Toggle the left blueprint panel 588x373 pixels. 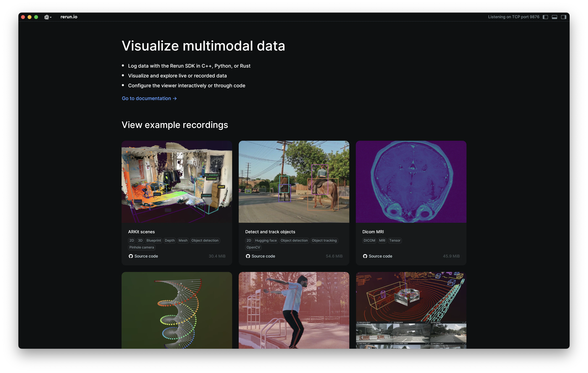pos(545,17)
